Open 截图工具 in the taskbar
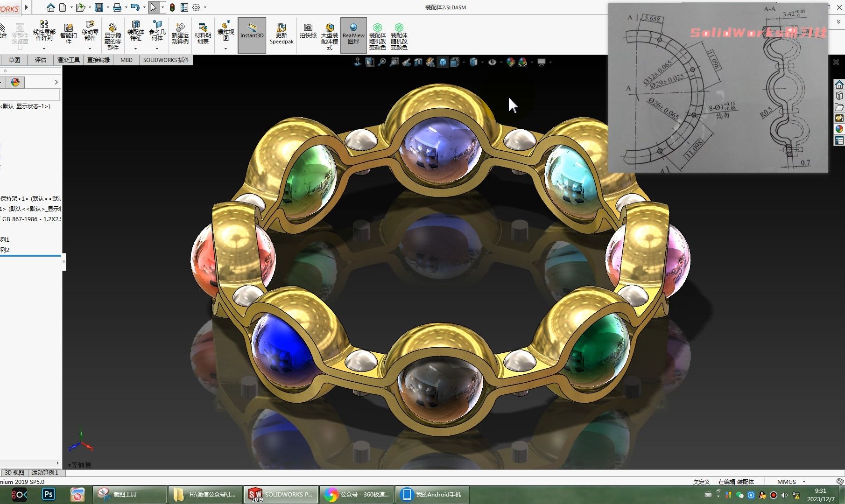This screenshot has width=845, height=504. (130, 494)
